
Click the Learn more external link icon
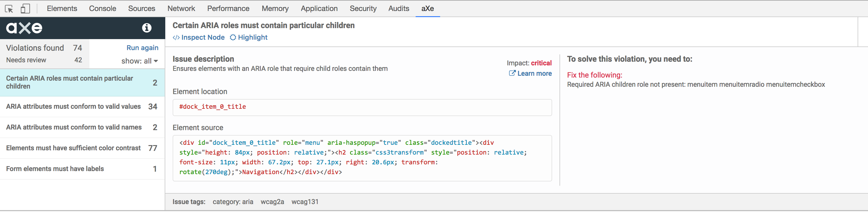[512, 73]
